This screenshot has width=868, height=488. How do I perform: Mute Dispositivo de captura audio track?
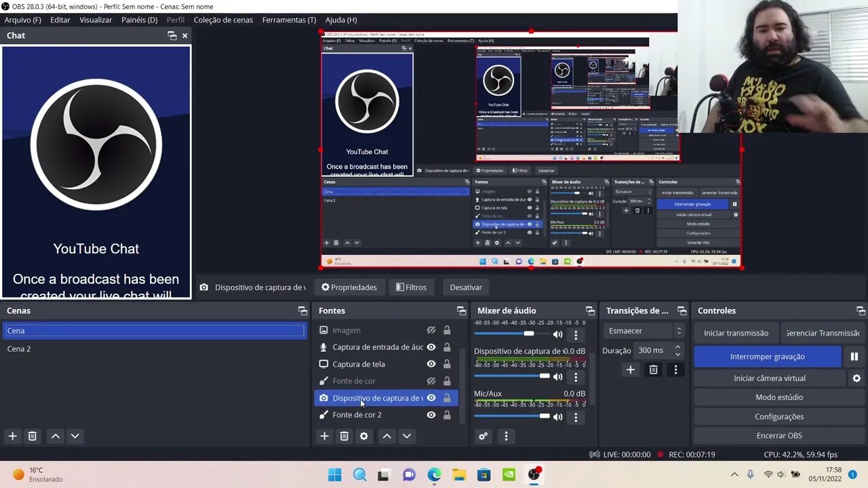pos(557,376)
